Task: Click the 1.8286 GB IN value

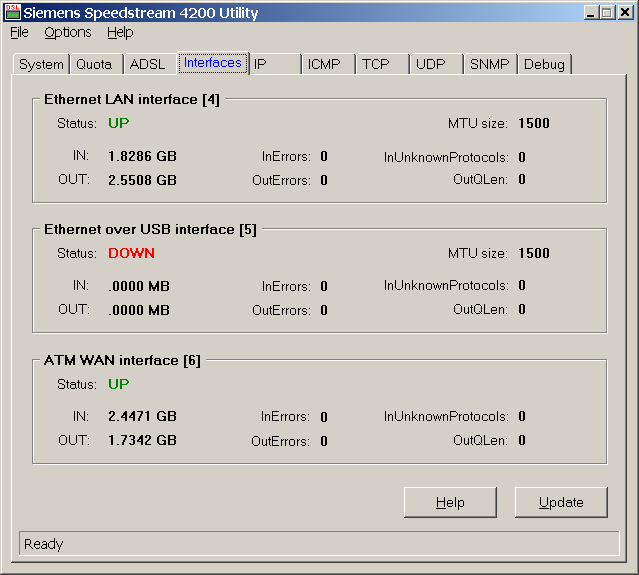Action: 142,156
